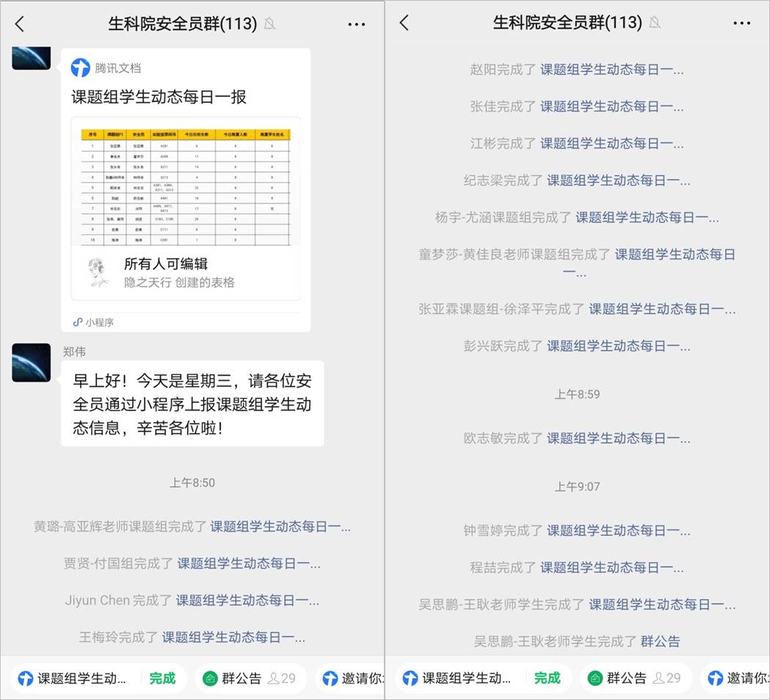
Task: Open the spreadsheet preview thumbnail in the card
Action: click(x=185, y=186)
